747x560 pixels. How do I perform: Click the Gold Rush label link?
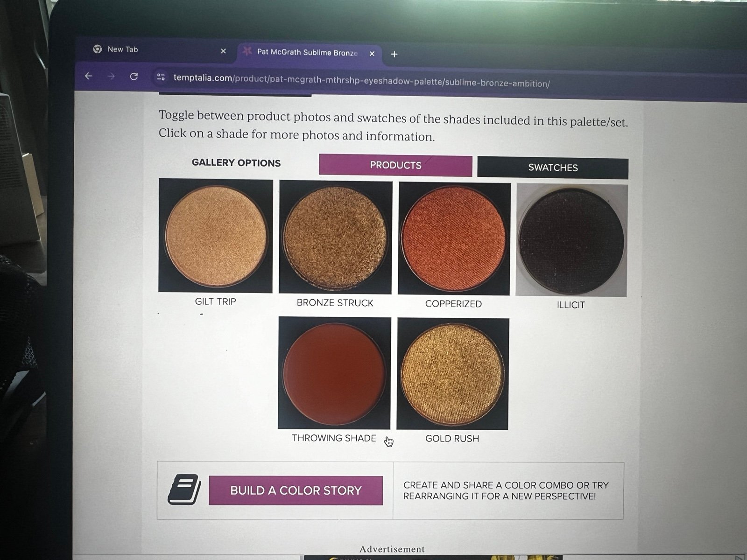452,439
